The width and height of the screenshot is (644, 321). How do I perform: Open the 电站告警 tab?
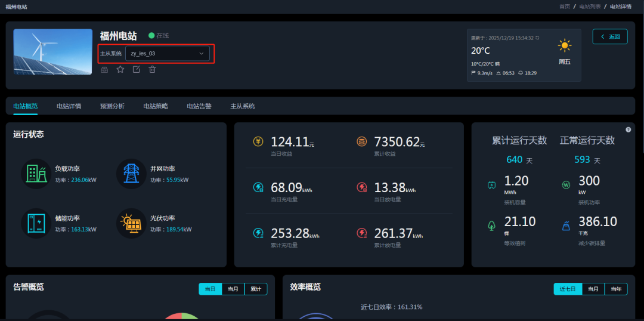coord(199,106)
